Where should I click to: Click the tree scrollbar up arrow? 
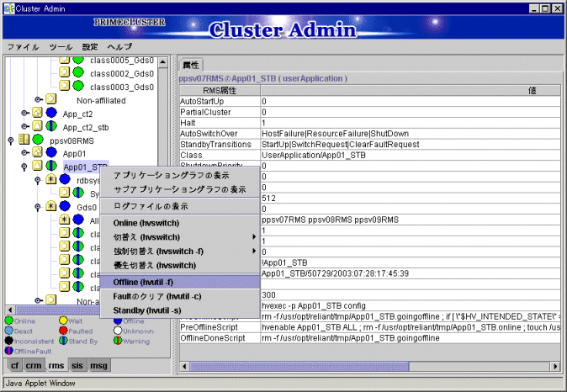tap(163, 62)
